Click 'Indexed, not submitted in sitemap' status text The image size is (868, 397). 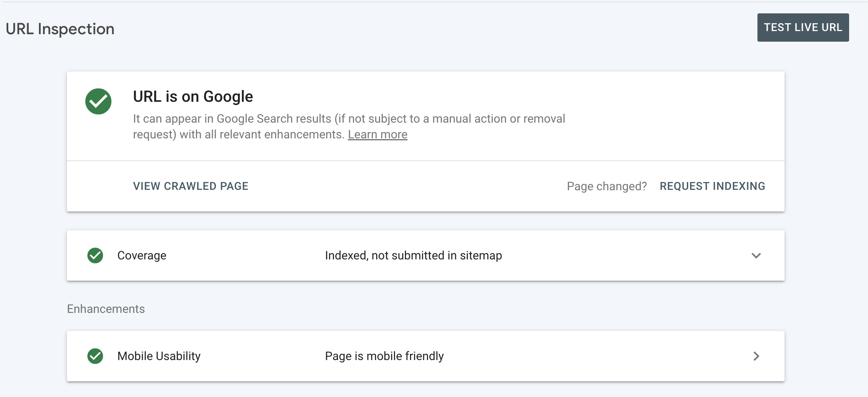(x=414, y=255)
